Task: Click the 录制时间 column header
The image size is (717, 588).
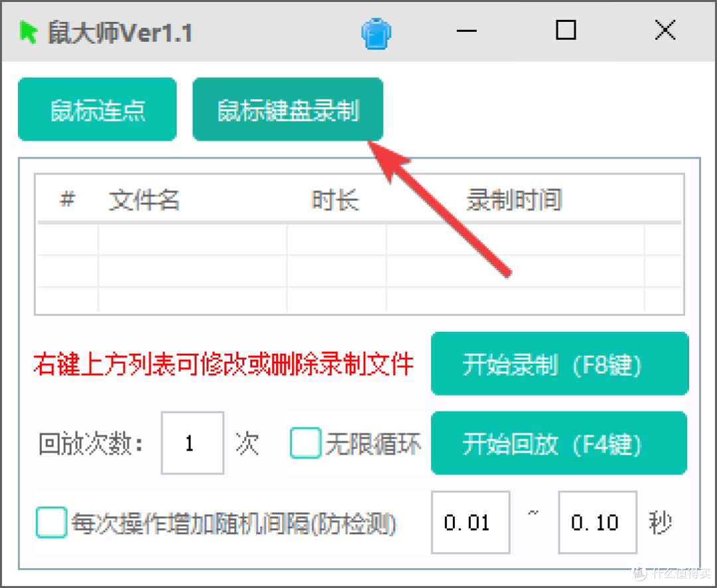Action: (x=514, y=200)
